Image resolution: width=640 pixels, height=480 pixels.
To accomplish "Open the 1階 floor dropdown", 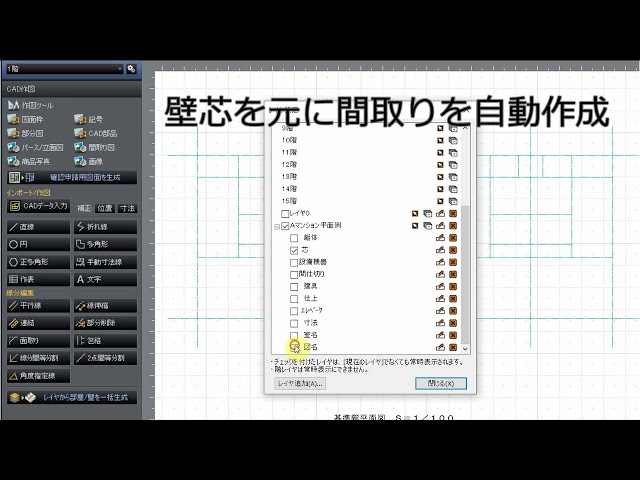I will pos(64,69).
